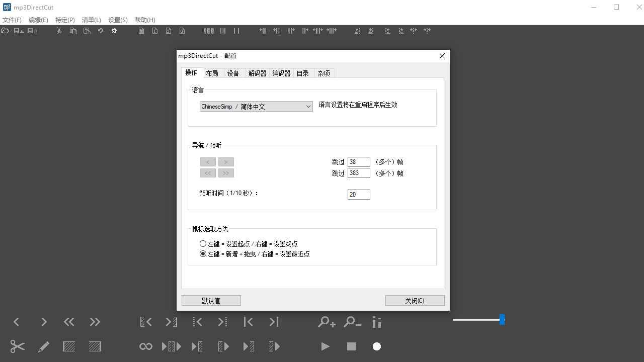Close the configuration dialog via 关闭 button

coord(415,300)
